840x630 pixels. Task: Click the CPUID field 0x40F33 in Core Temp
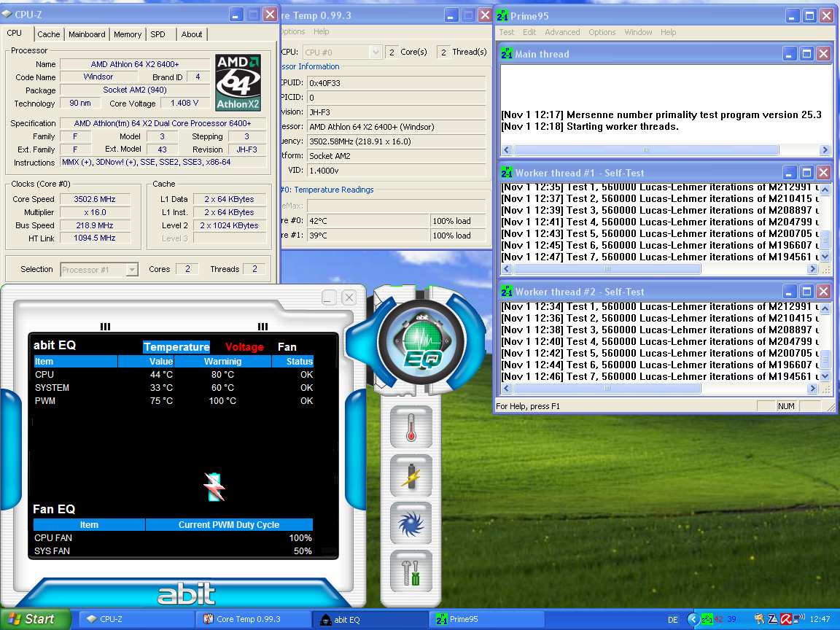[x=397, y=83]
